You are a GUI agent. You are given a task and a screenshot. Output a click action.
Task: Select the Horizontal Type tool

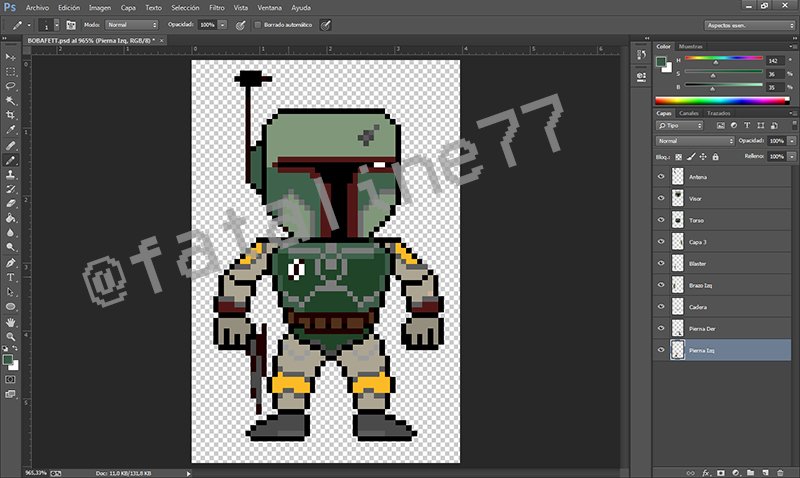coord(10,278)
